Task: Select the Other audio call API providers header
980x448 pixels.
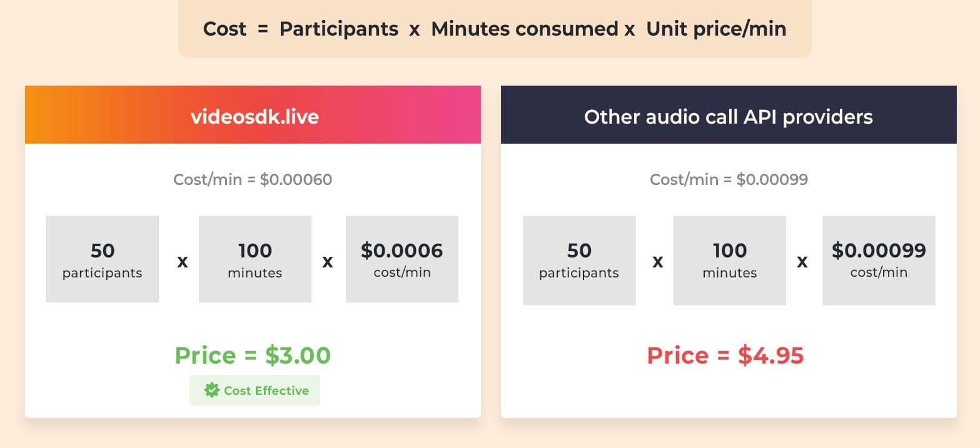Action: click(729, 115)
